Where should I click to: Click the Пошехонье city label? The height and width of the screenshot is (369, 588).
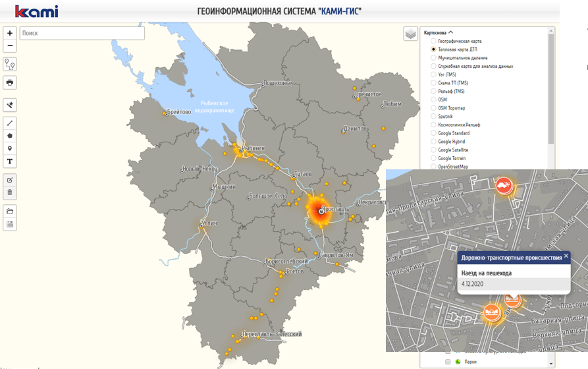click(277, 82)
